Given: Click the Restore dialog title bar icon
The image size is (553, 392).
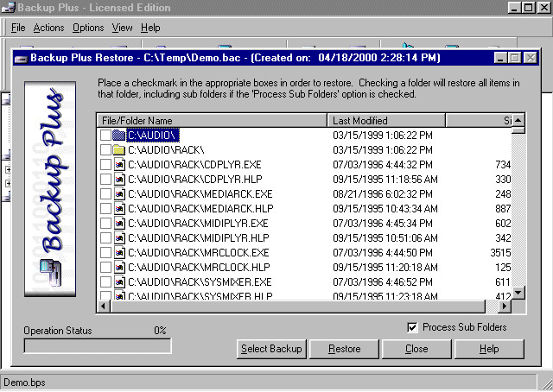Looking at the screenshot, I should click(21, 58).
